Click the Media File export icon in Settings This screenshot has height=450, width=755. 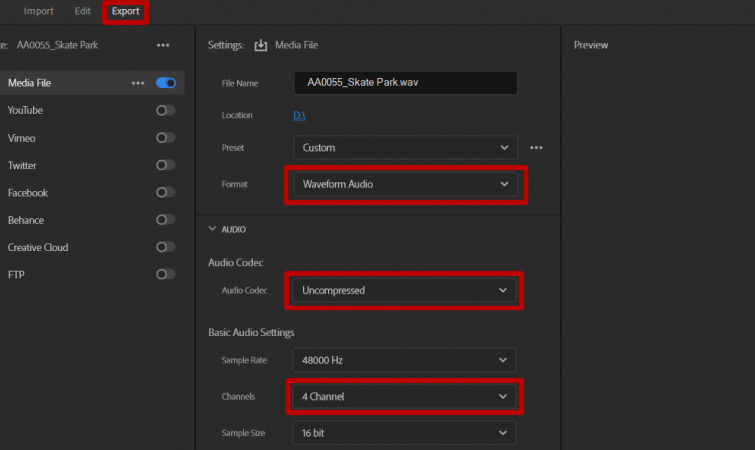click(x=260, y=45)
